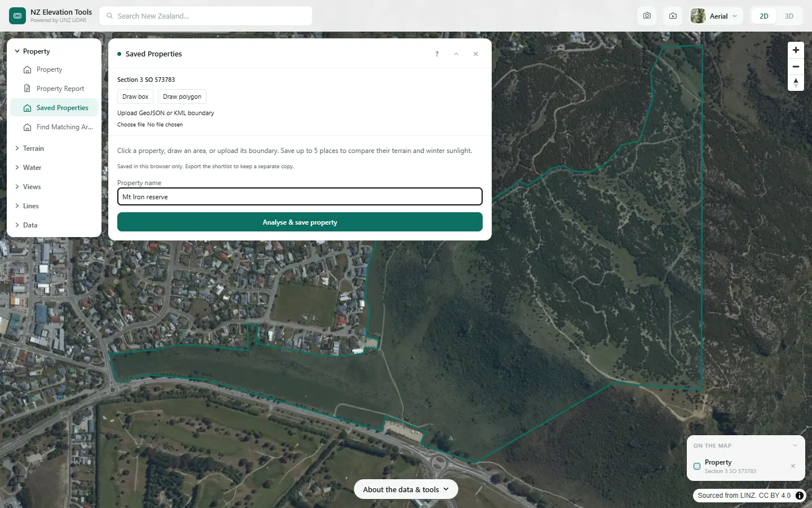Screen dimensions: 812x508
Task: Click the camera screenshot icon
Action: (x=647, y=16)
